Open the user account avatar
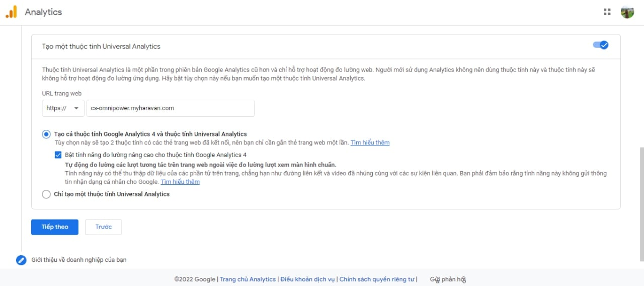Screen dimensions: 644x286 (x=627, y=12)
